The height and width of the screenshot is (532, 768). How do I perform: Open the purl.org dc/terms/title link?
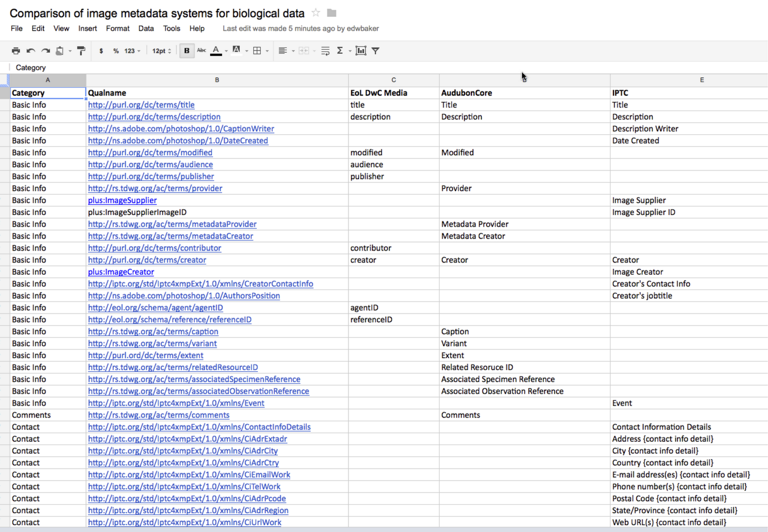coord(141,105)
